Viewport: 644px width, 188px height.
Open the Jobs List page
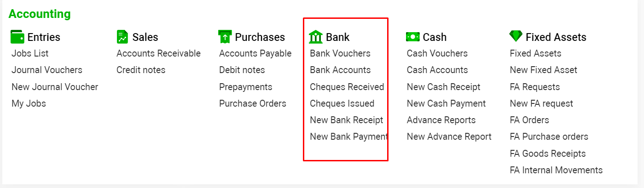point(30,53)
